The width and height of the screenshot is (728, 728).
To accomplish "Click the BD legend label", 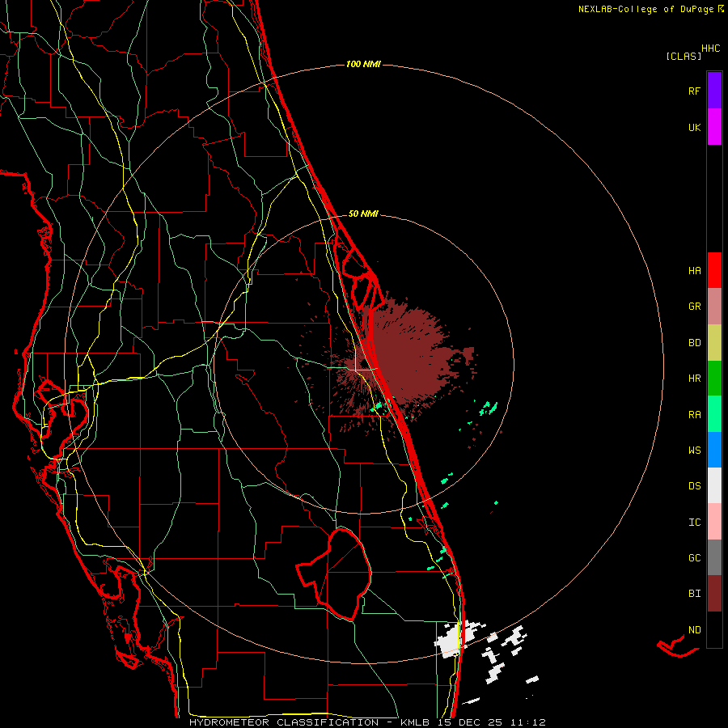I will [694, 343].
